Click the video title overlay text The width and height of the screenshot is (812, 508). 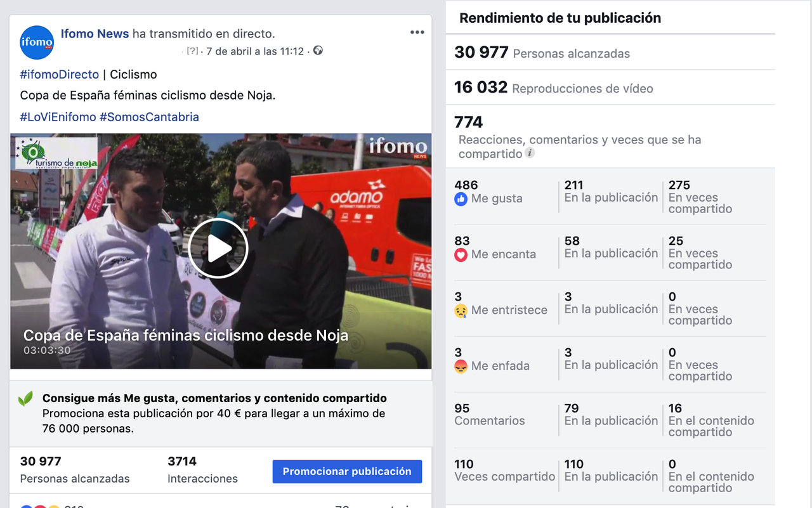point(186,335)
